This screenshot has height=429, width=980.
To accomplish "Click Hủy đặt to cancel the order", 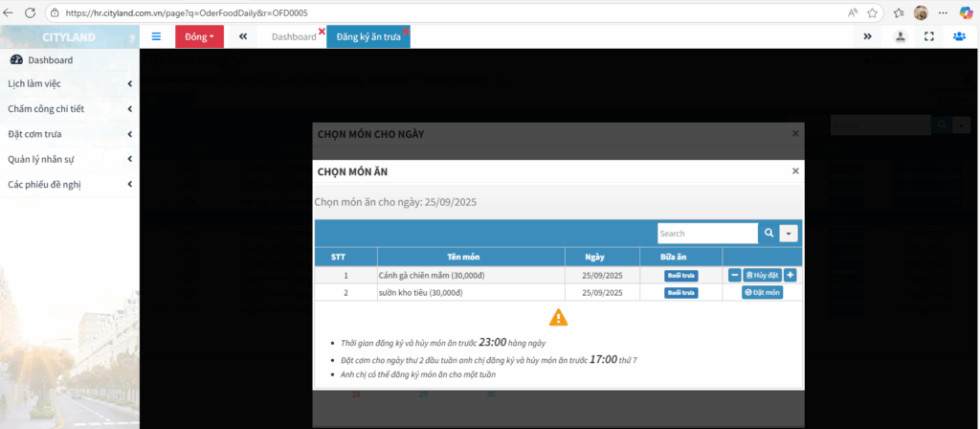I will coord(762,275).
